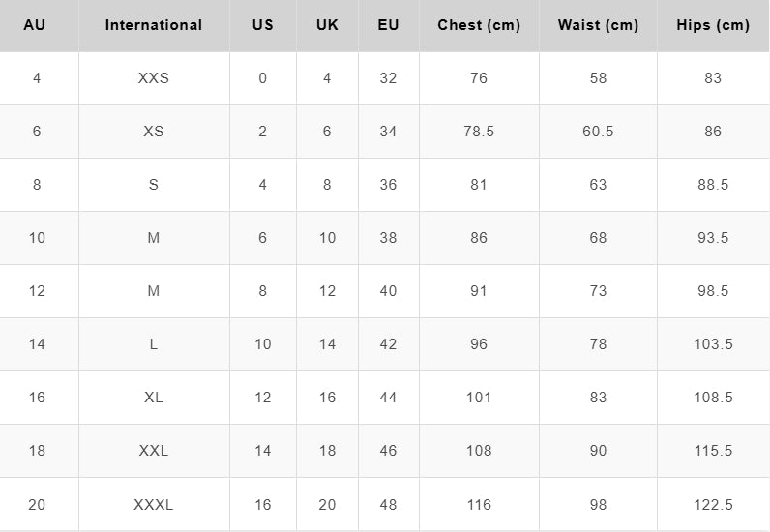Click the AU column header
The width and height of the screenshot is (770, 532).
click(35, 25)
